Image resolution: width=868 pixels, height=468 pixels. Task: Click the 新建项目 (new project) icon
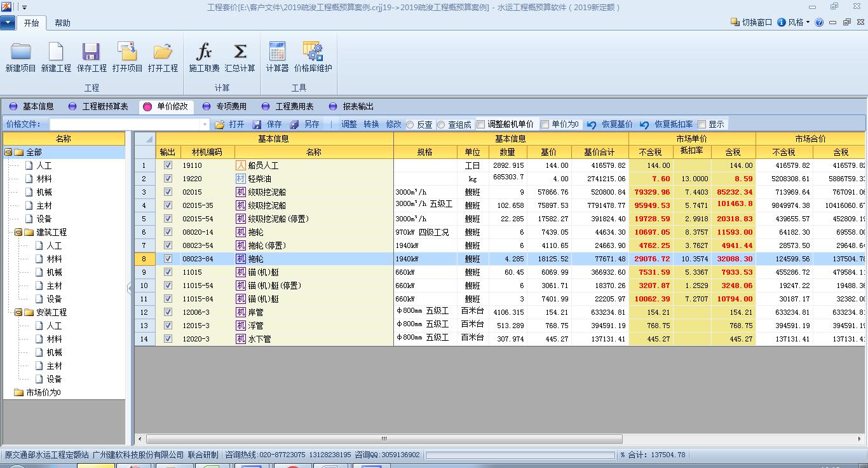coord(20,51)
